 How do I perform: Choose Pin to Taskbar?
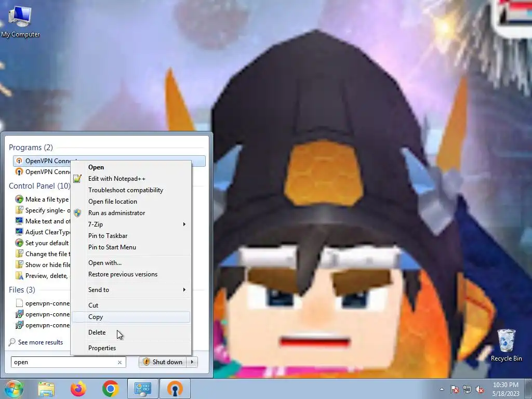click(x=130, y=236)
